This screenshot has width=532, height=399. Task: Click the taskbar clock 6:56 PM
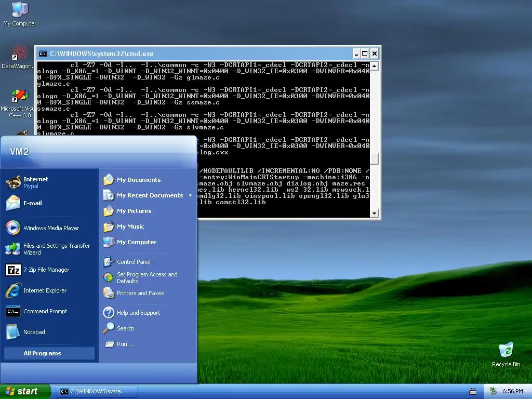tap(512, 391)
